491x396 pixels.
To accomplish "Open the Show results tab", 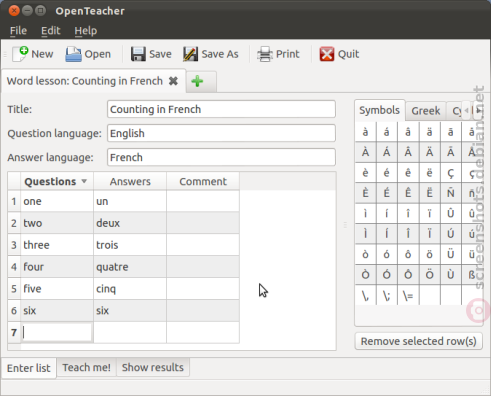I will [153, 367].
